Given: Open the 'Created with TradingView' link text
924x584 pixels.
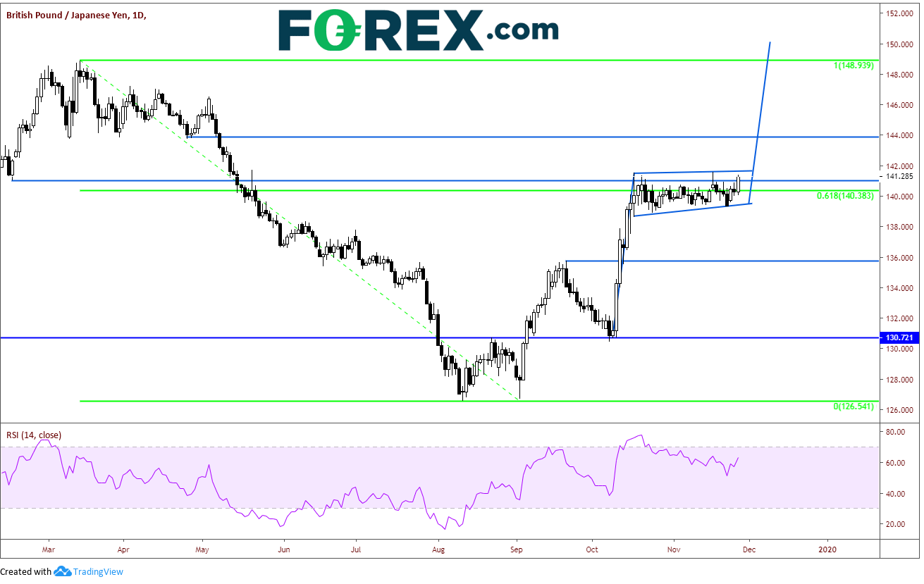Looking at the screenshot, I should tap(61, 571).
